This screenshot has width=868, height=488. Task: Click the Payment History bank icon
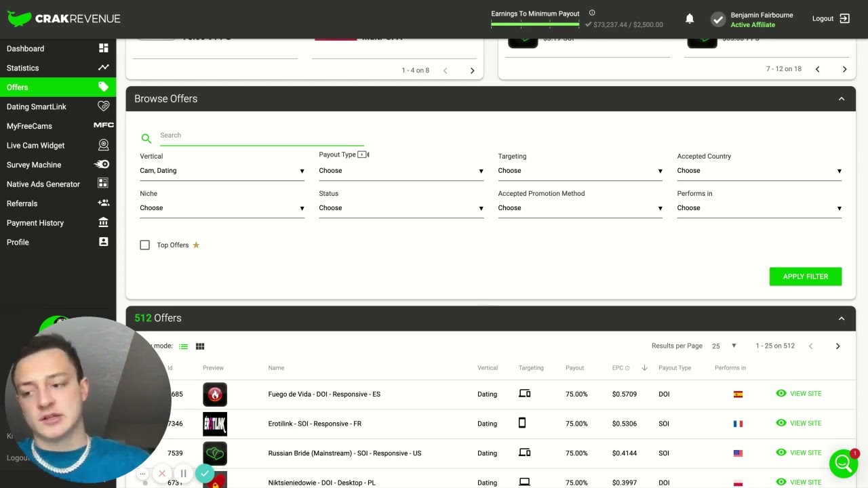click(x=103, y=222)
